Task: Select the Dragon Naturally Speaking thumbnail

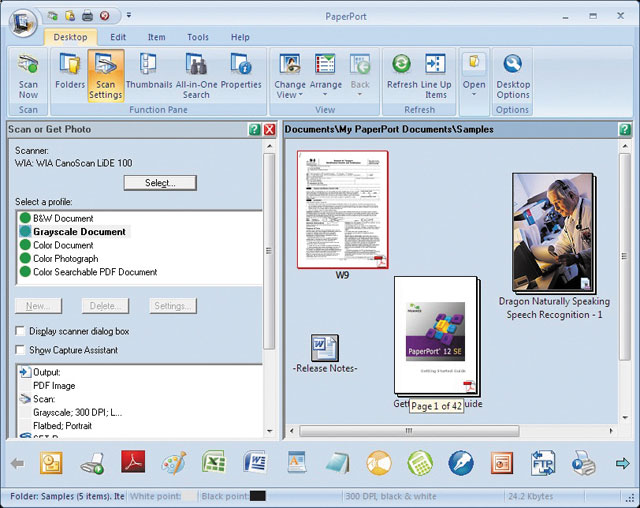Action: click(x=554, y=233)
